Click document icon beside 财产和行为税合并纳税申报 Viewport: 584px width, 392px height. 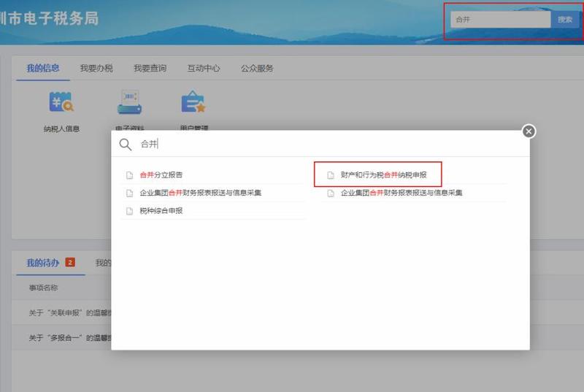(331, 175)
